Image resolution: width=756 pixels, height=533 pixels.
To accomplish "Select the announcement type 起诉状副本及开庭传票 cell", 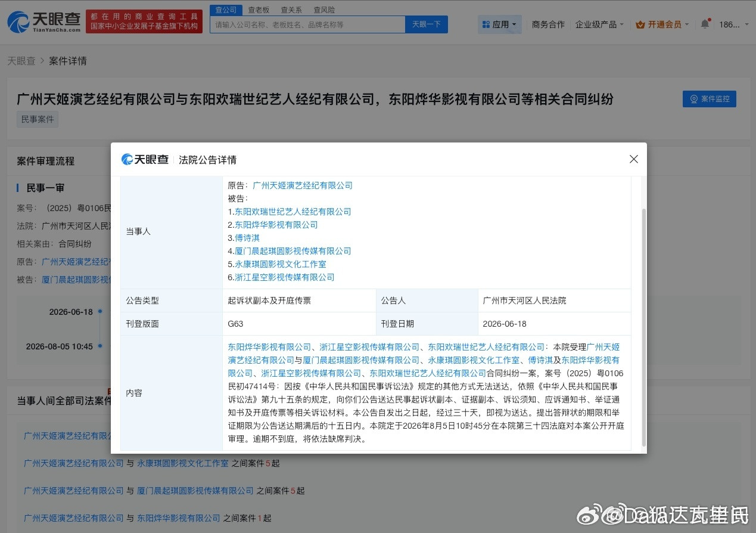I will pos(299,300).
